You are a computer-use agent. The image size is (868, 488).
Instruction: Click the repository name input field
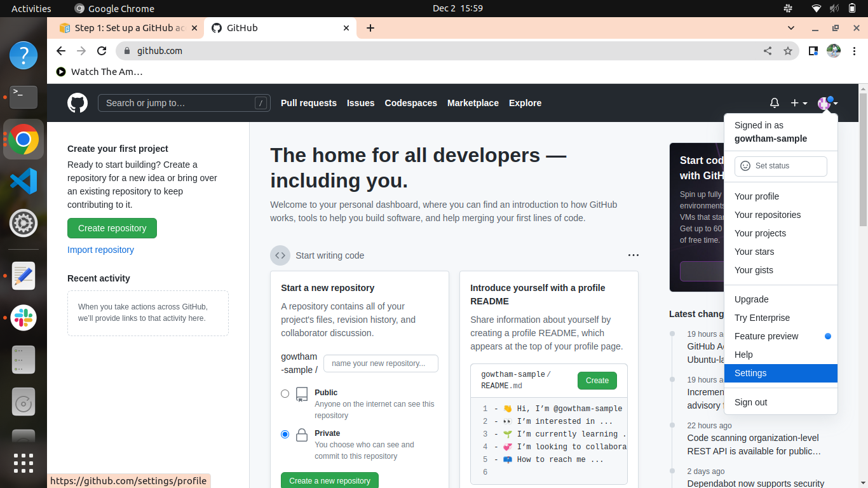[x=381, y=363]
